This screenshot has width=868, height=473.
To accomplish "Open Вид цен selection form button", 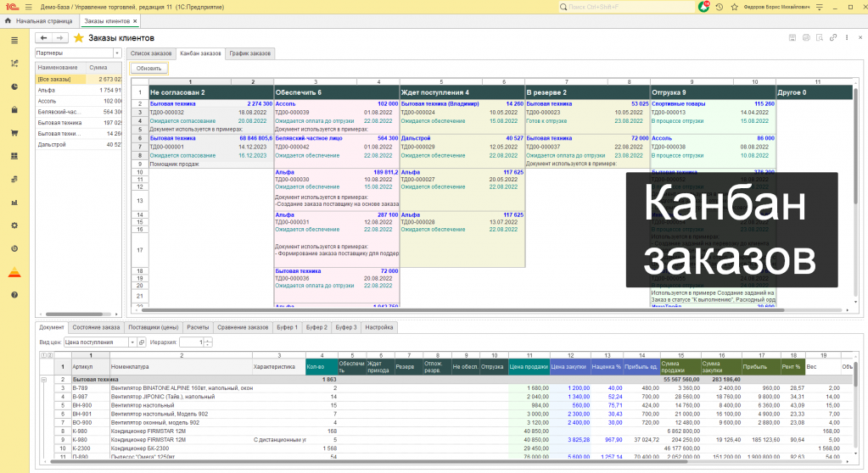I will 142,342.
